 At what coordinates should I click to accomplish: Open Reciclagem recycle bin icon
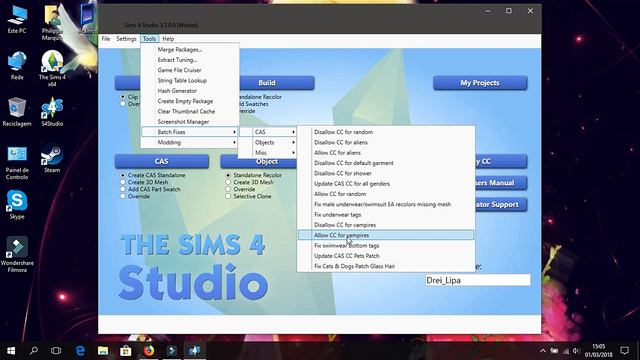coord(17,112)
